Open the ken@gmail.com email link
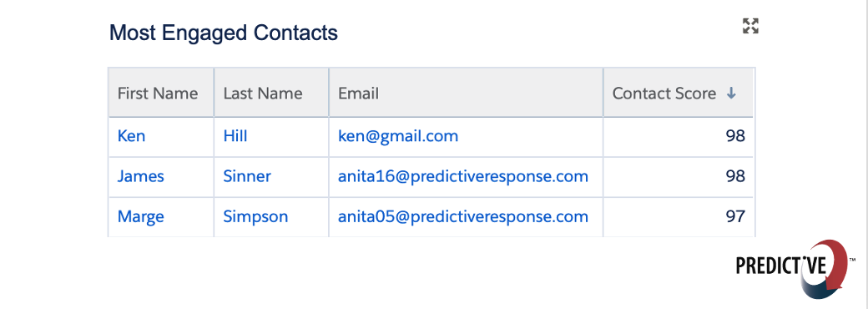 (x=398, y=135)
